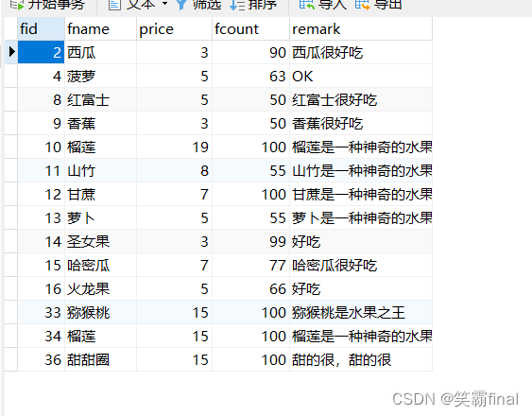Click fcount cell 77 in 哈密瓜 row
Image resolution: width=532 pixels, height=416 pixels.
[x=250, y=266]
